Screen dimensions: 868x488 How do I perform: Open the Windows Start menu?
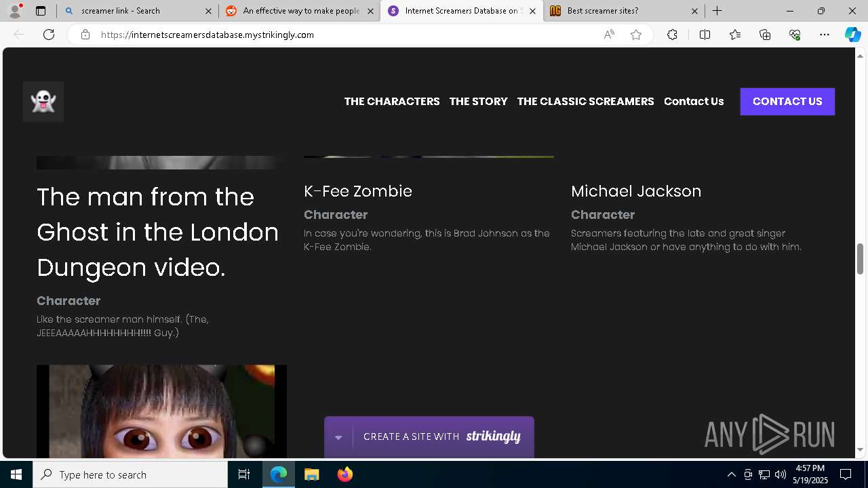click(16, 474)
